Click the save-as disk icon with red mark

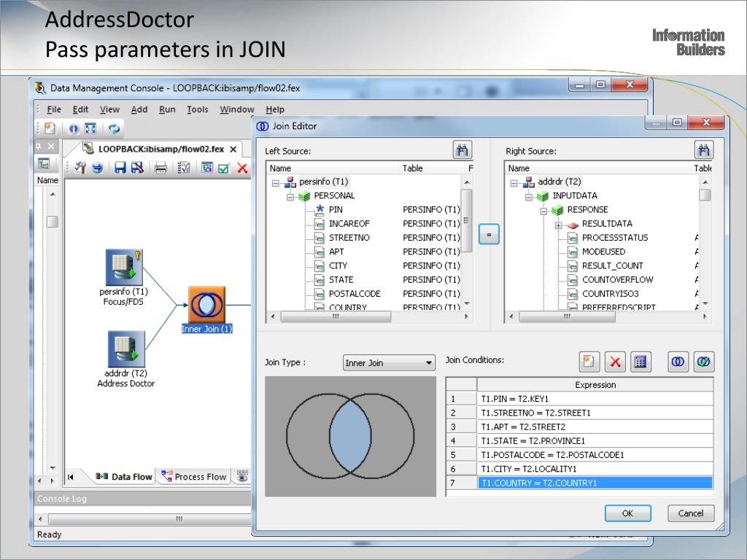click(x=137, y=168)
